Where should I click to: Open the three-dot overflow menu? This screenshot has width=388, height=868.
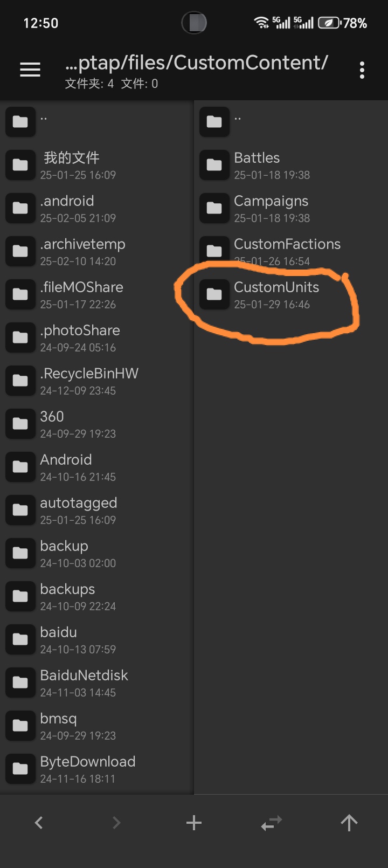(x=362, y=70)
